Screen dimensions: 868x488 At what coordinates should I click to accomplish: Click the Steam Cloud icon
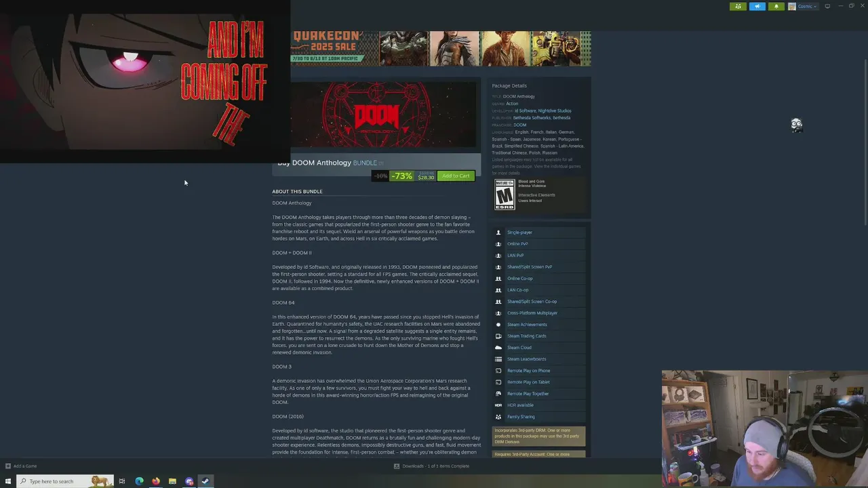coord(498,348)
